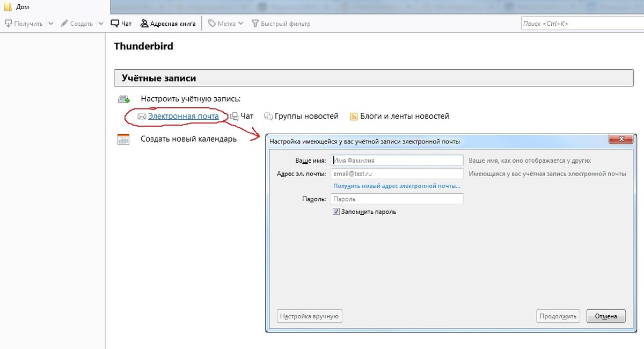Click the Создать message button
The width and height of the screenshot is (644, 349).
(76, 24)
